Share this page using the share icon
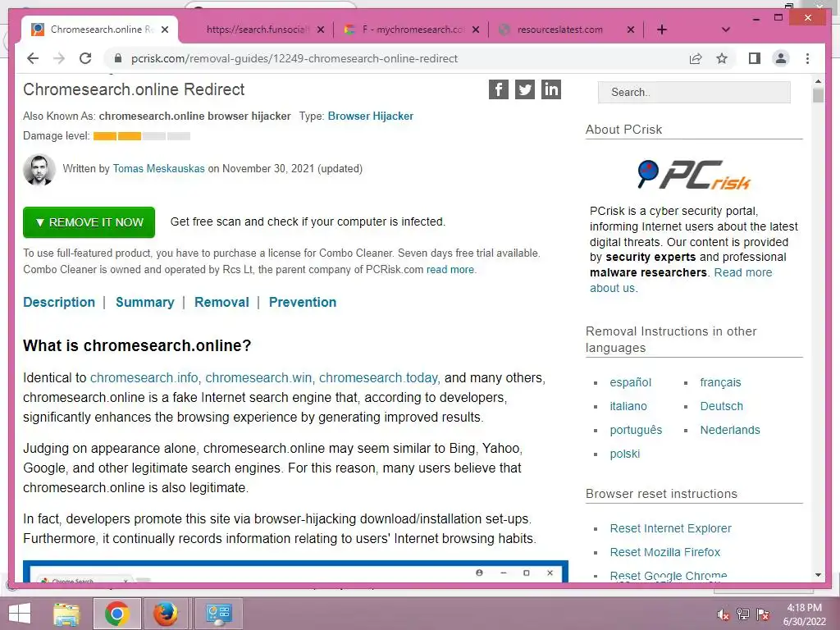This screenshot has width=840, height=630. pyautogui.click(x=696, y=58)
